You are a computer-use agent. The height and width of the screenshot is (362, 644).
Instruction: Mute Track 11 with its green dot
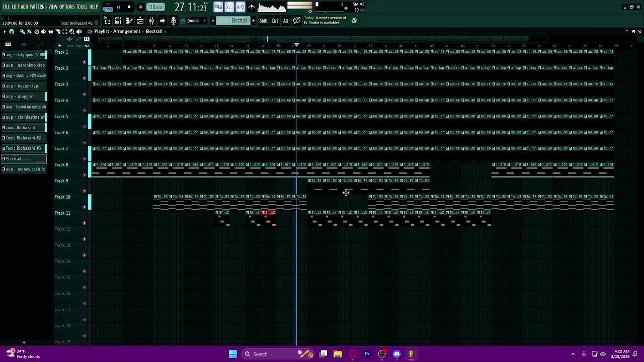pos(84,223)
